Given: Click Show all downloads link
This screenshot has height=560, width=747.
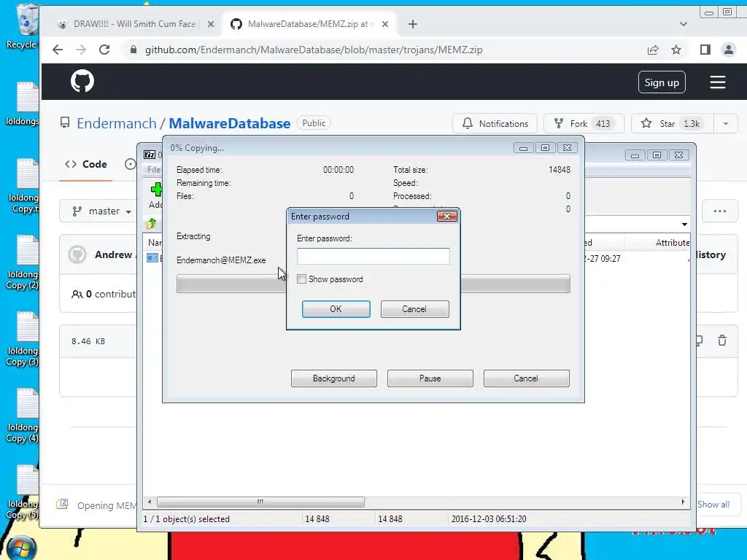Looking at the screenshot, I should pos(713,505).
